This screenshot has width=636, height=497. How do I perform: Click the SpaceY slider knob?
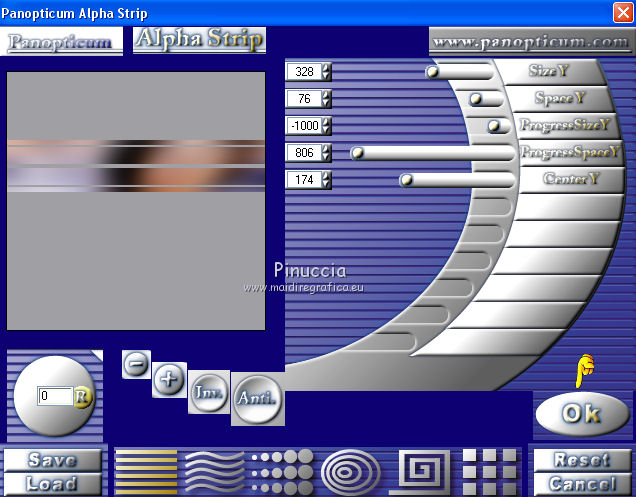pos(475,99)
